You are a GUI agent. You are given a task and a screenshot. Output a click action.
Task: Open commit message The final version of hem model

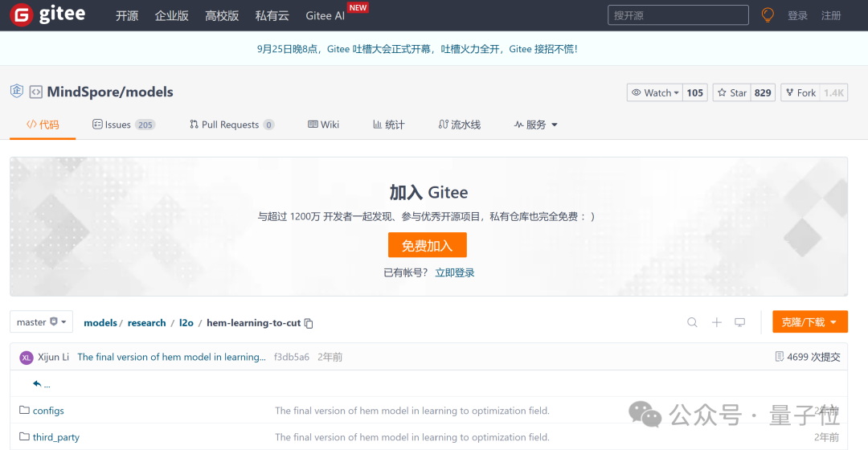coord(172,357)
